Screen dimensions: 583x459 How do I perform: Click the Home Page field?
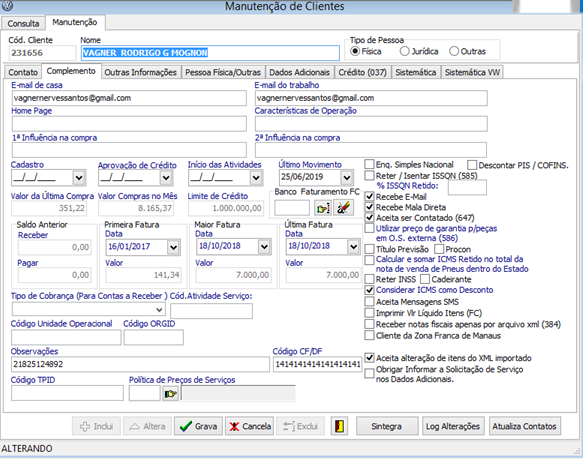(129, 124)
